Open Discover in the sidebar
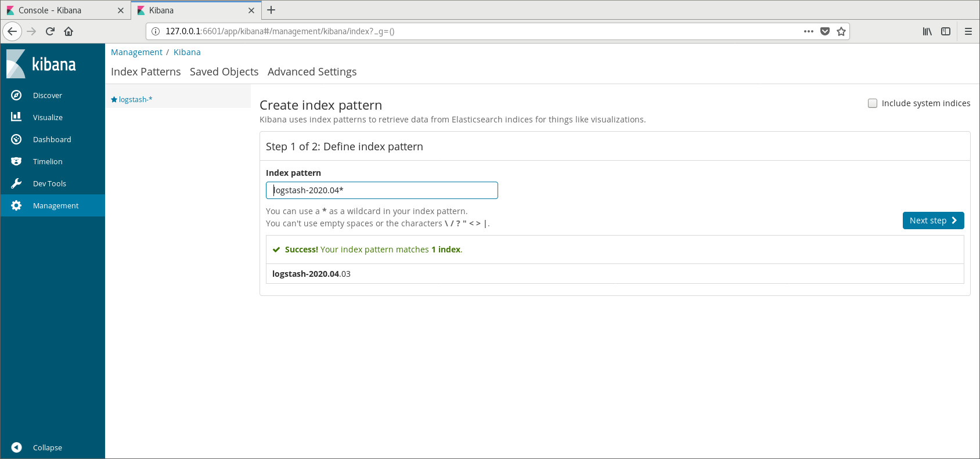This screenshot has width=980, height=459. [48, 96]
